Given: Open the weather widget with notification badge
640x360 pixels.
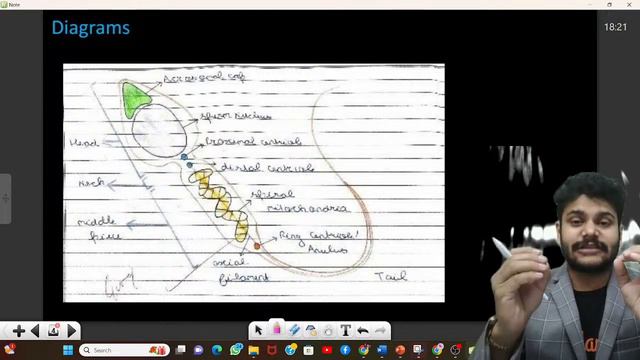Looking at the screenshot, I should point(9,349).
